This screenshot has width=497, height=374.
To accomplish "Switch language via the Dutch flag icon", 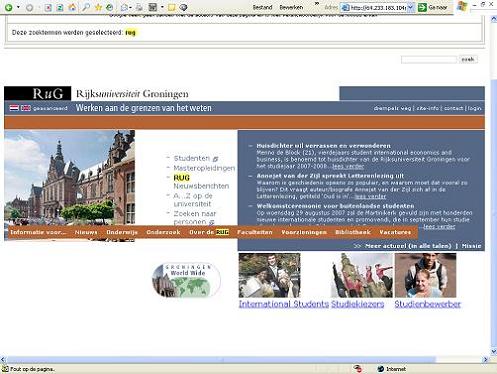I will click(x=14, y=108).
